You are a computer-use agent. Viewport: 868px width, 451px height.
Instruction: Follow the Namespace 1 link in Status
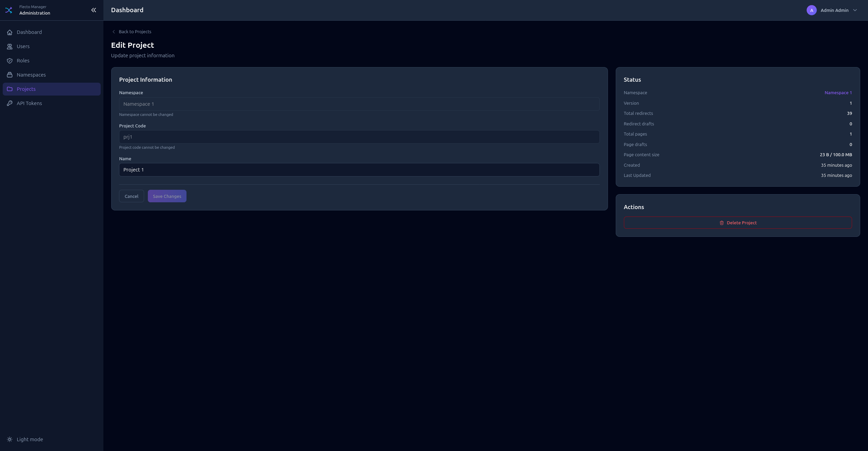tap(838, 93)
